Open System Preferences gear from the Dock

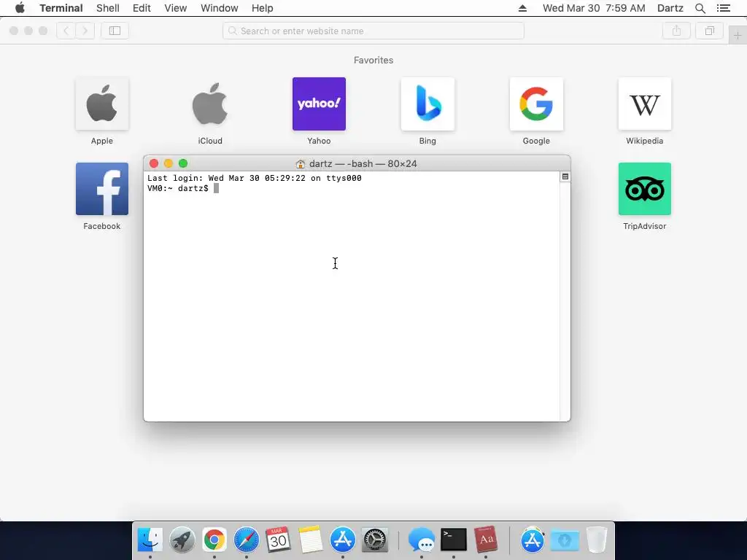(x=375, y=540)
